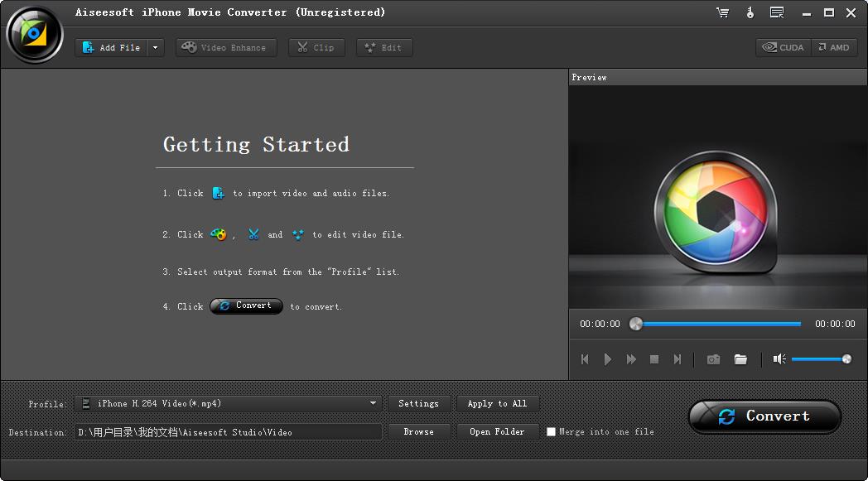Open registration via the key icon
Screen dimensions: 868x481
tap(750, 12)
